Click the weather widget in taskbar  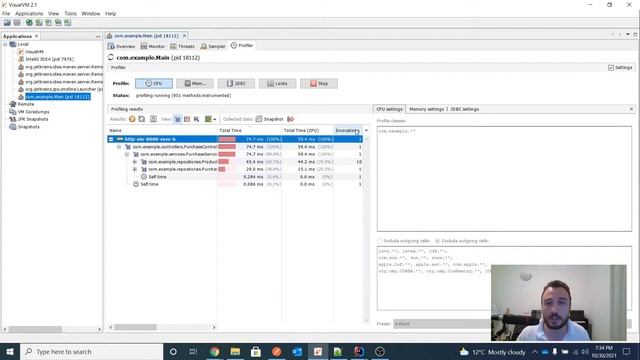coord(493,352)
